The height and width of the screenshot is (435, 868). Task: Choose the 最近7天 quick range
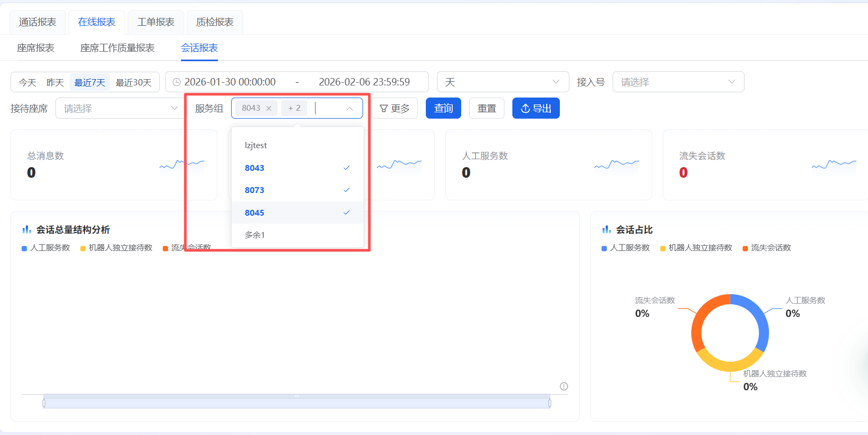click(90, 82)
